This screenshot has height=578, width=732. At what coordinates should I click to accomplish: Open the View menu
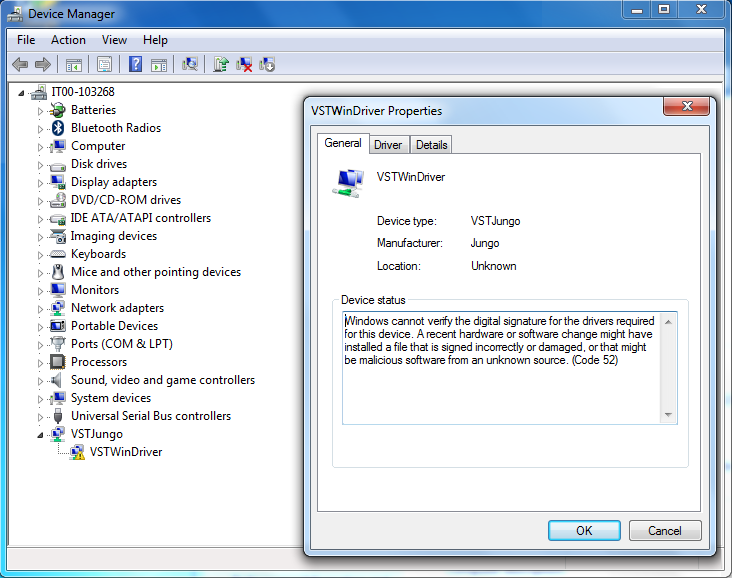(114, 40)
